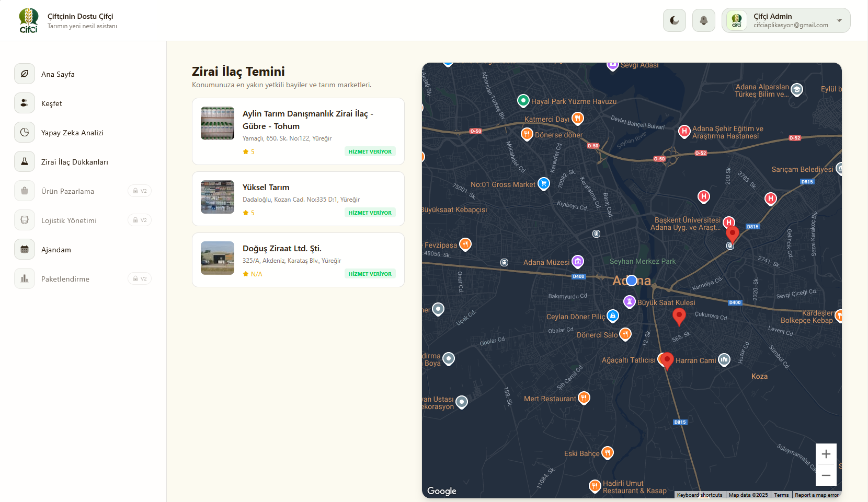Click the locked Ürün Pazarlama basket icon
This screenshot has width=868, height=502.
coord(25,191)
